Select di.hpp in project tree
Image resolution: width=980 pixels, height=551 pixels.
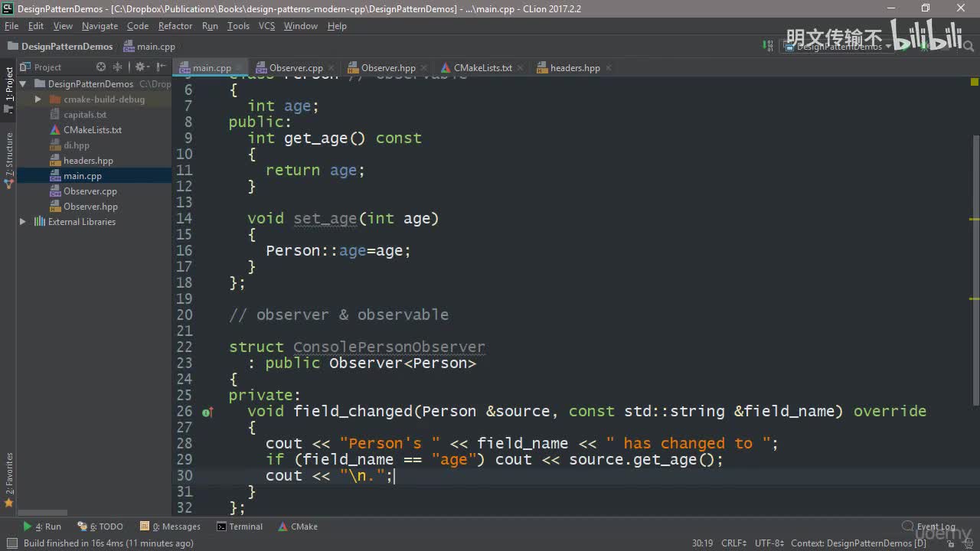(77, 145)
